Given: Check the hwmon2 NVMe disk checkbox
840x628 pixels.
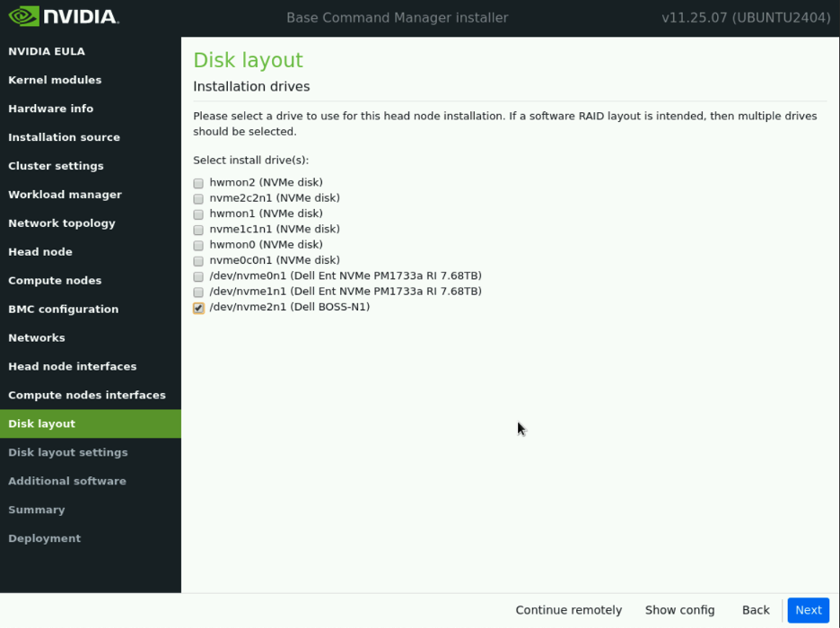Looking at the screenshot, I should (198, 183).
